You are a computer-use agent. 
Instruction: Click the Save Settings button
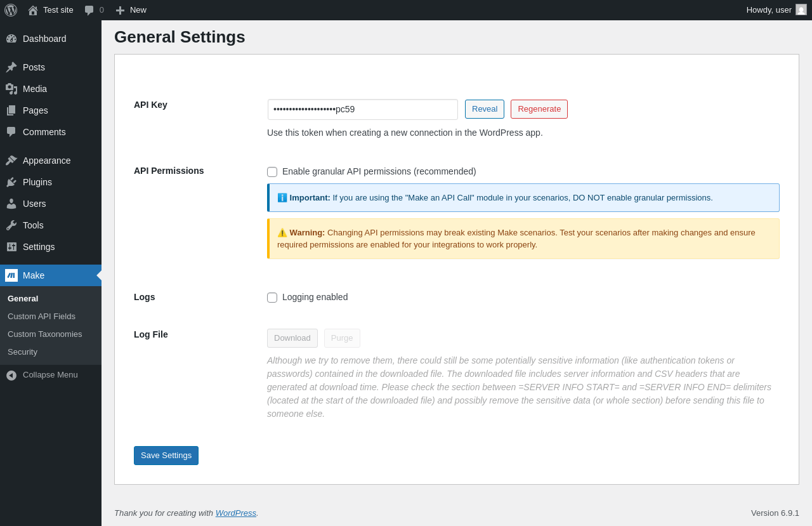tap(166, 456)
